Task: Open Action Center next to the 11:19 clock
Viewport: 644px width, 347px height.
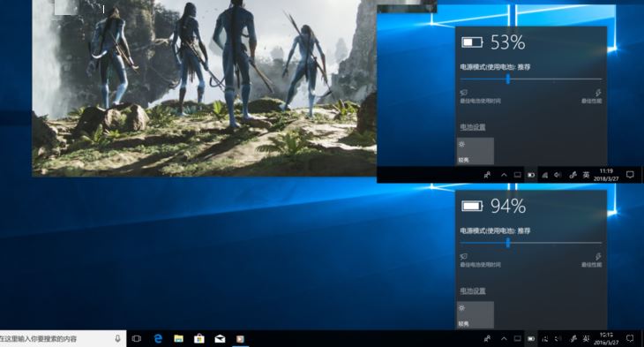Action: pos(630,175)
